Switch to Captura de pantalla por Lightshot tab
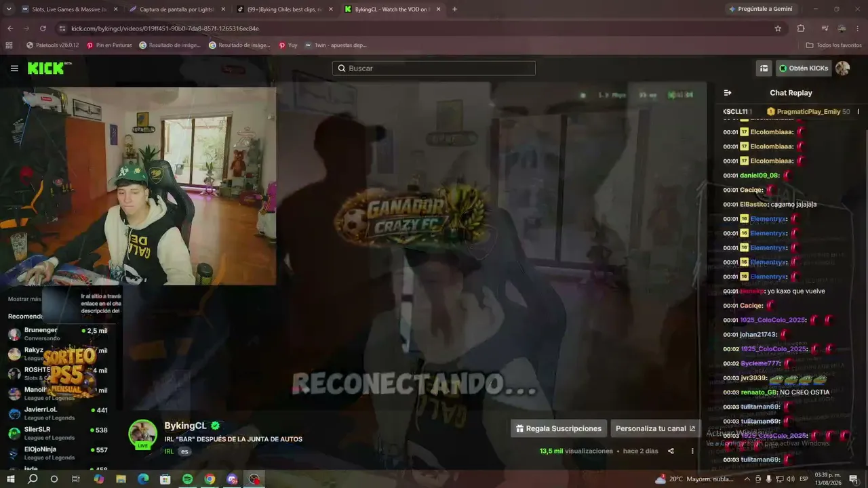 [x=176, y=9]
